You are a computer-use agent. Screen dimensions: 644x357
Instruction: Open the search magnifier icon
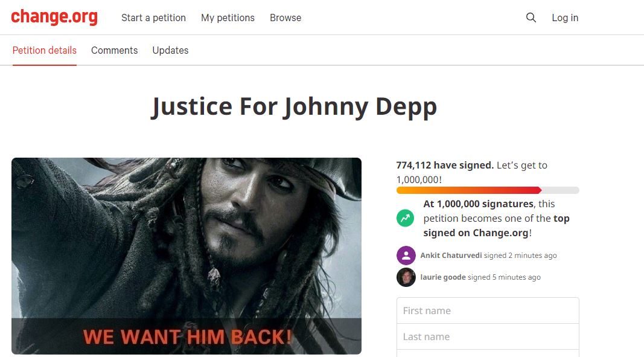pos(531,18)
